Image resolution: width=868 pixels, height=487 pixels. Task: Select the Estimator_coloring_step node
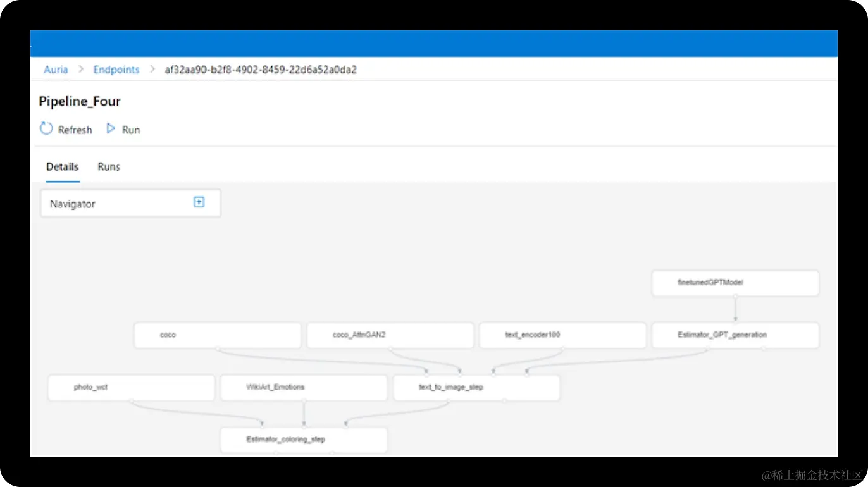(x=304, y=440)
